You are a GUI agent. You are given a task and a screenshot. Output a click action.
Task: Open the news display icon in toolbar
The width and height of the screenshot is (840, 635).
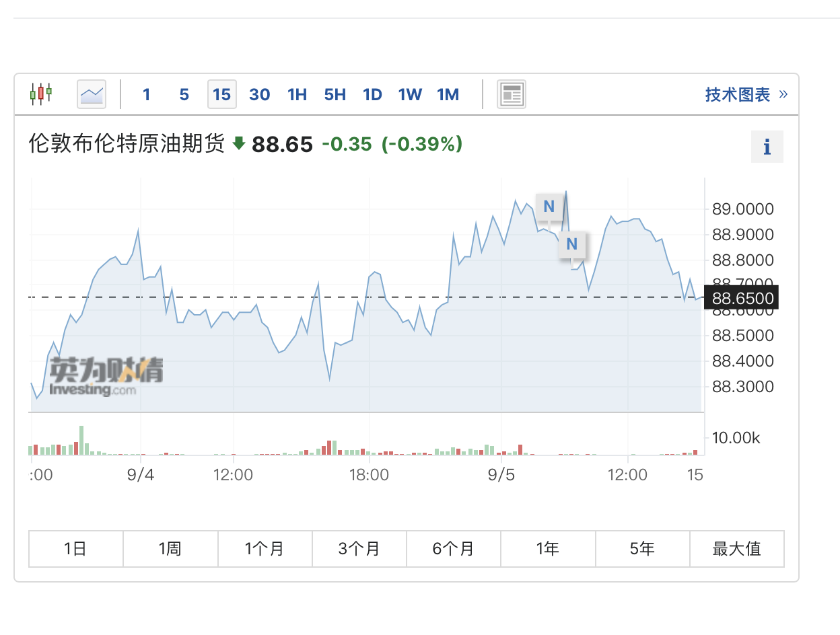[x=512, y=94]
